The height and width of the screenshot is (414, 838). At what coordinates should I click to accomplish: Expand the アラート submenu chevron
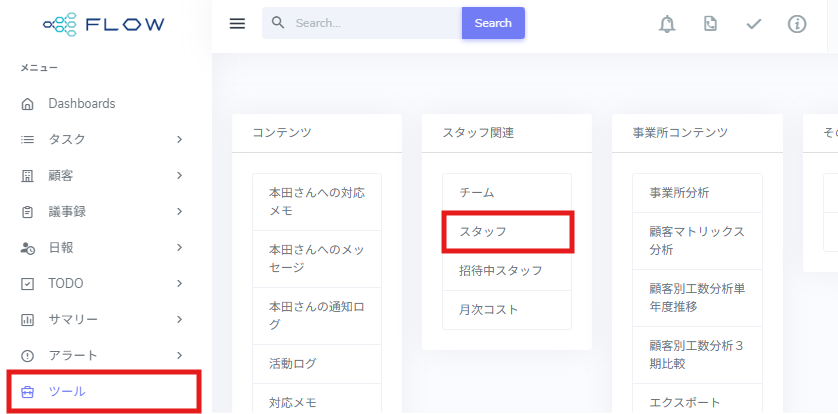point(180,356)
